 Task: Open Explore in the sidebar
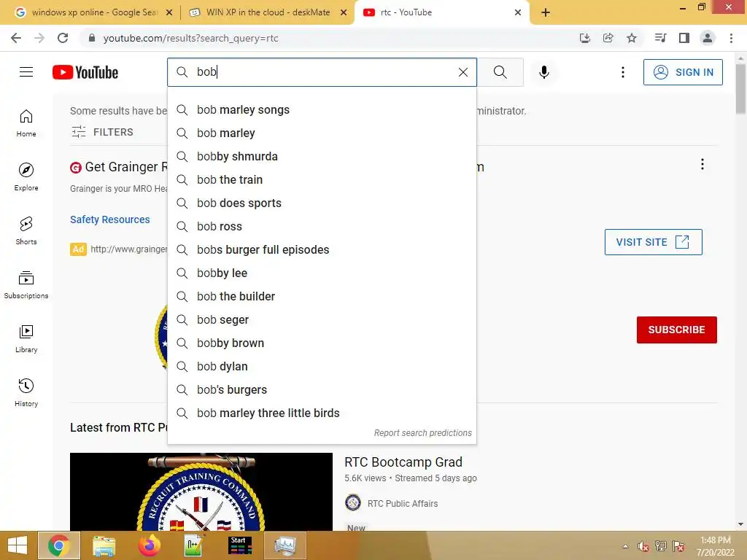[x=26, y=177]
